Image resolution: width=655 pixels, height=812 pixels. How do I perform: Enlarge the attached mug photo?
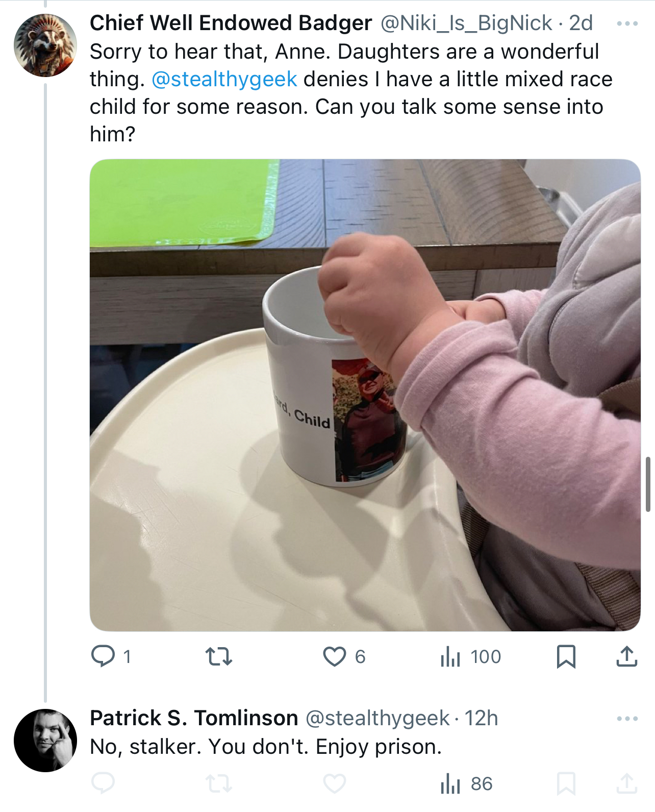[x=365, y=395]
